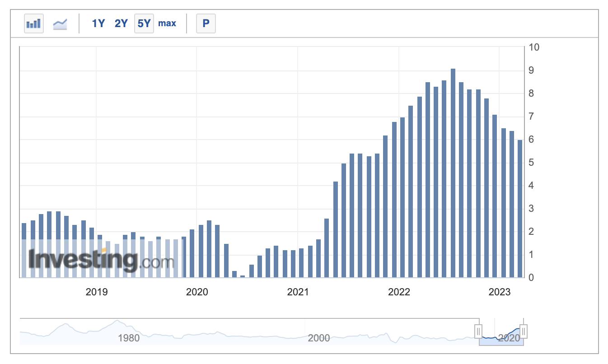The height and width of the screenshot is (364, 608).
Task: Click the 2020 x-axis label
Action: (197, 292)
